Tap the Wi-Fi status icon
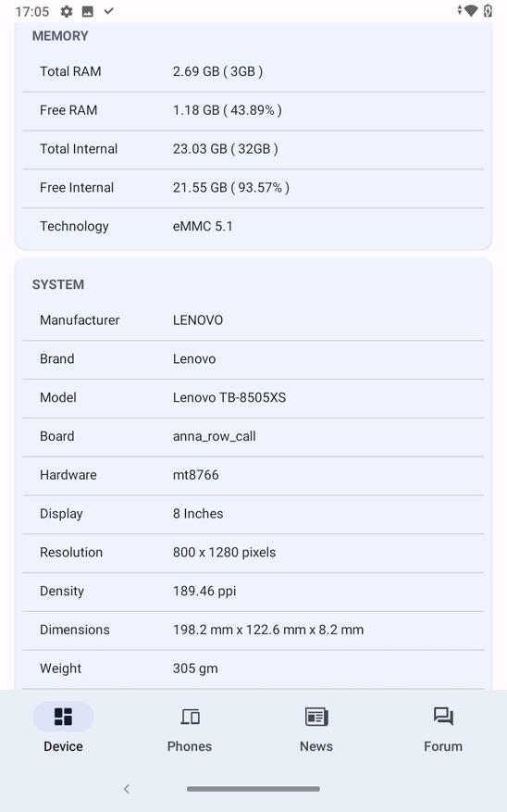 (470, 10)
